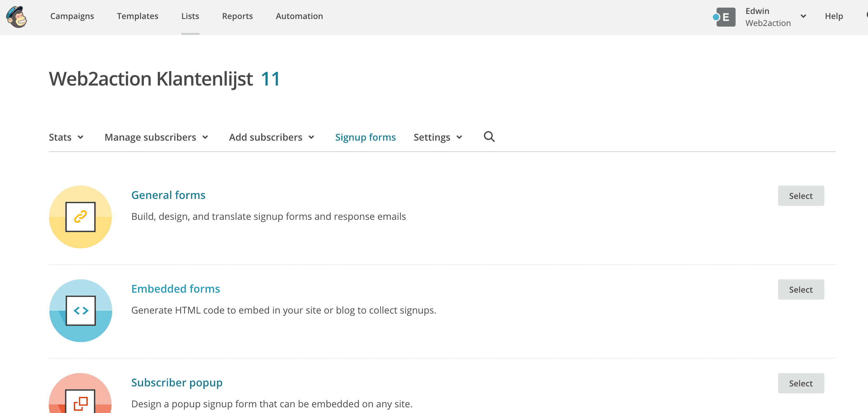Screen dimensions: 868x413
Task: Open the list search magnifier icon
Action: pyautogui.click(x=489, y=137)
